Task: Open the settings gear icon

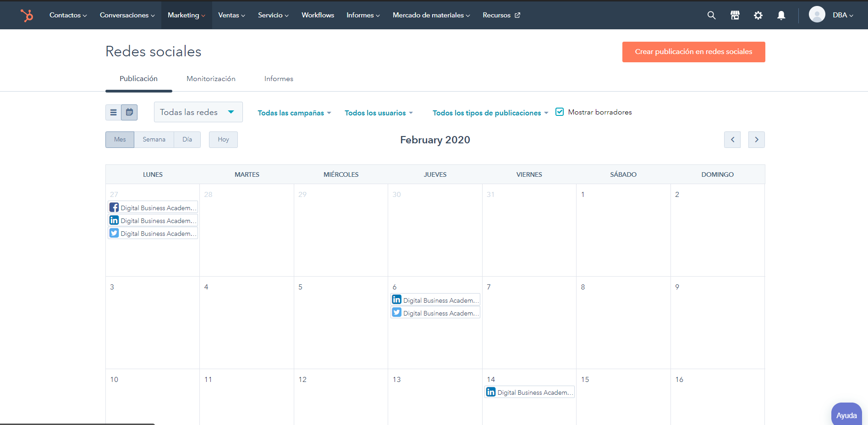Action: [758, 15]
